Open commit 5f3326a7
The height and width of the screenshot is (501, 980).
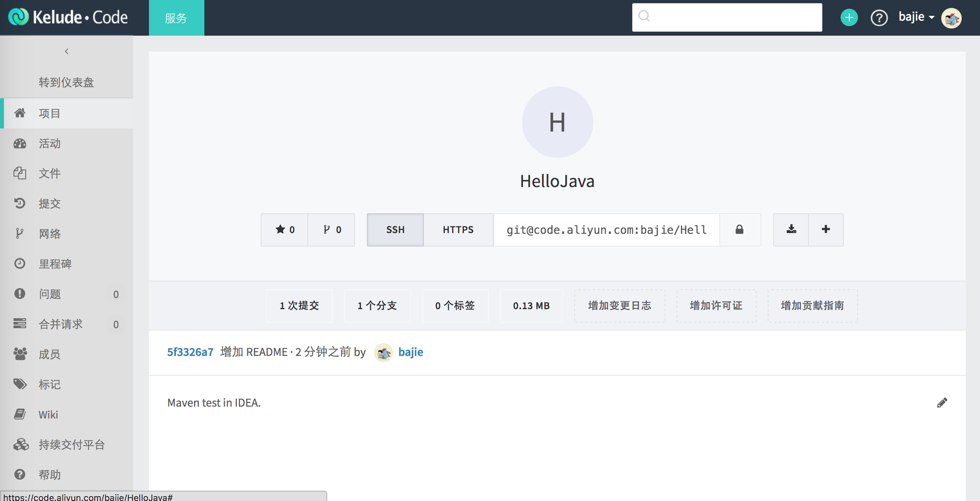[x=190, y=352]
